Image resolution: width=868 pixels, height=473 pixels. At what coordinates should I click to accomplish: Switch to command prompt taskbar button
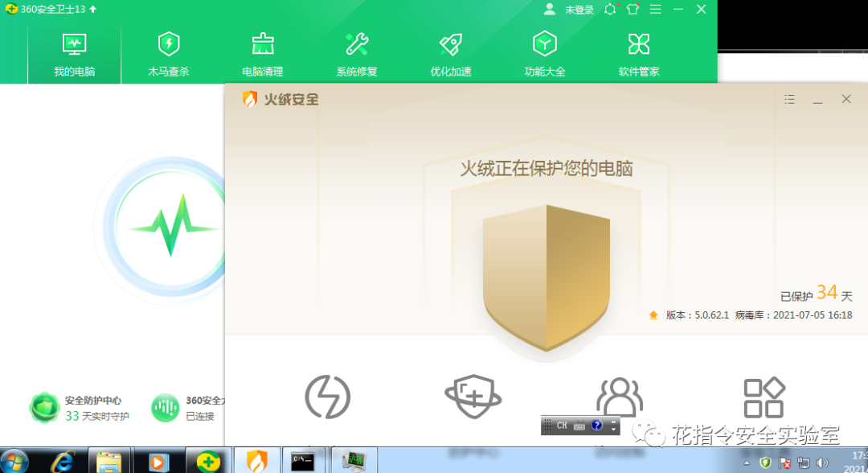click(303, 461)
